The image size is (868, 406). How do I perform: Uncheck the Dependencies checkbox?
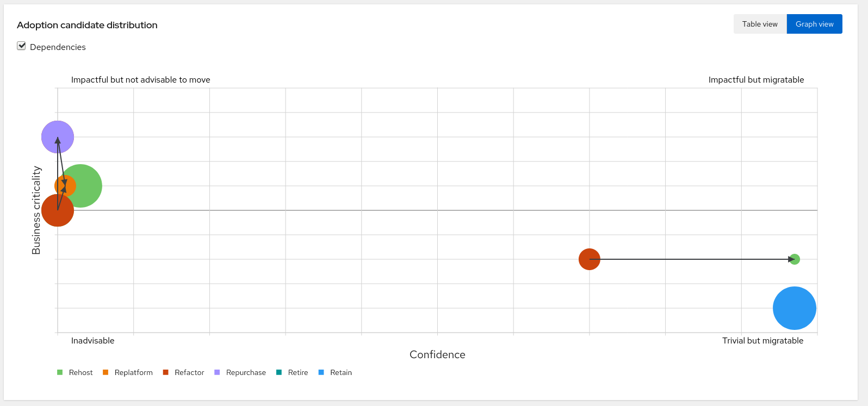(x=22, y=46)
